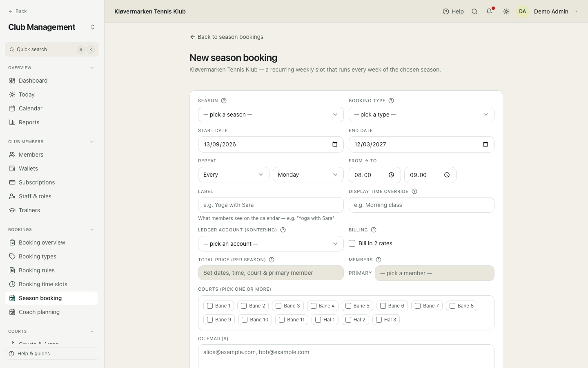Viewport: 588px width, 368px height.
Task: Open the Monday weekday dropdown
Action: (x=308, y=175)
